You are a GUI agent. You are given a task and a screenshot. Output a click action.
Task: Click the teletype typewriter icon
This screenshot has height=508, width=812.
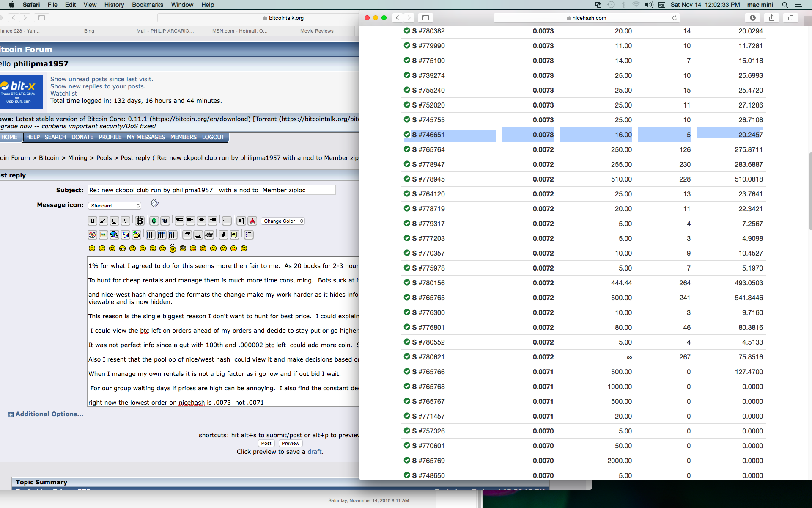[209, 235]
